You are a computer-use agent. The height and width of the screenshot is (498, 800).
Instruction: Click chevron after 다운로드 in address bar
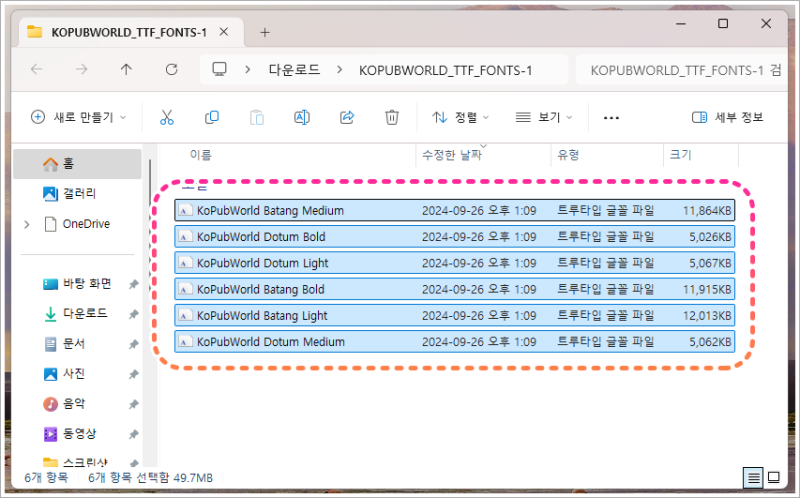click(x=339, y=69)
